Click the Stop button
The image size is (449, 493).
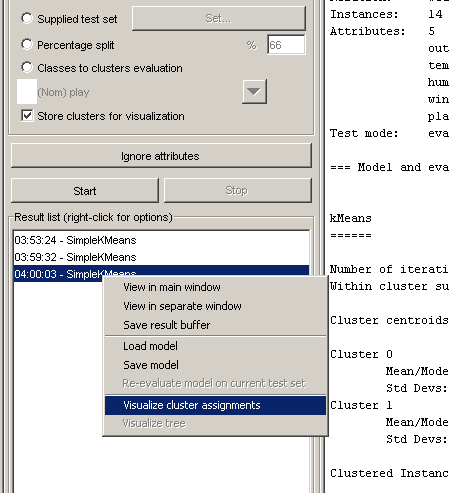[x=238, y=191]
